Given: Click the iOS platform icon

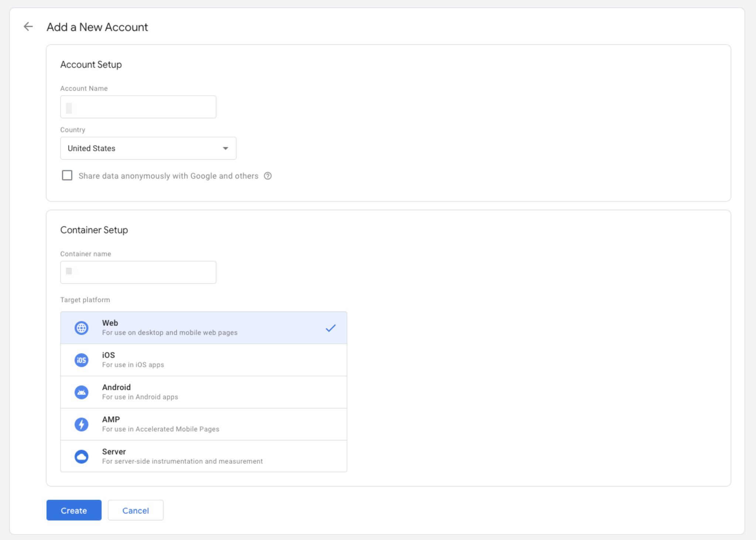Looking at the screenshot, I should point(81,360).
